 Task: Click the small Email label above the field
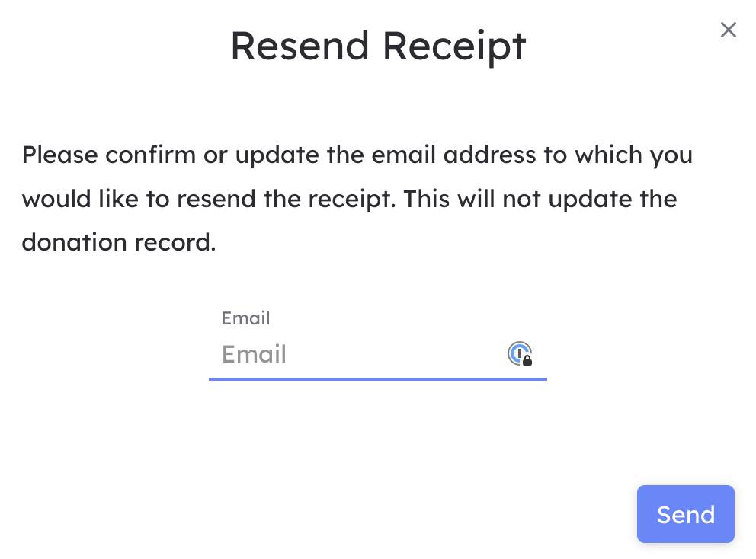click(x=245, y=318)
